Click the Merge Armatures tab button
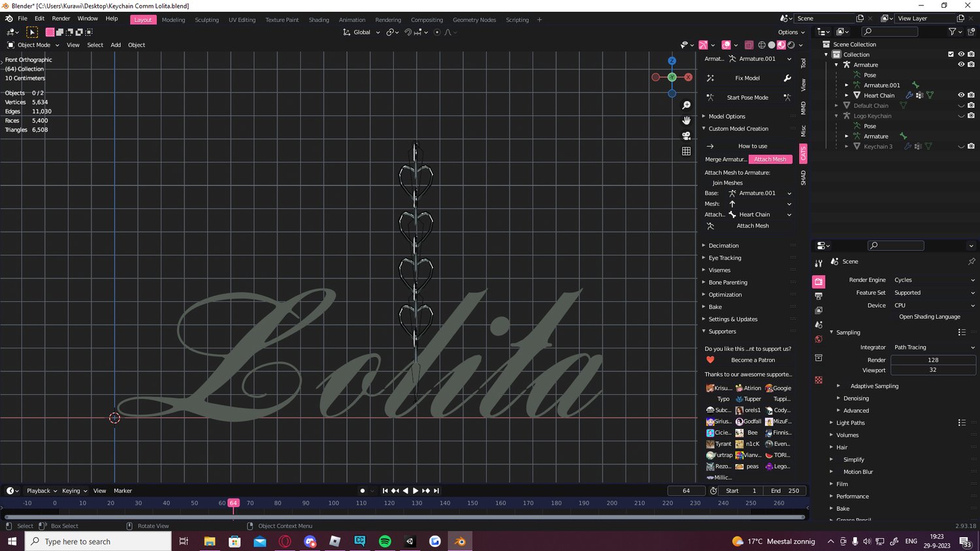Screen dimensions: 980x551 [x=725, y=159]
